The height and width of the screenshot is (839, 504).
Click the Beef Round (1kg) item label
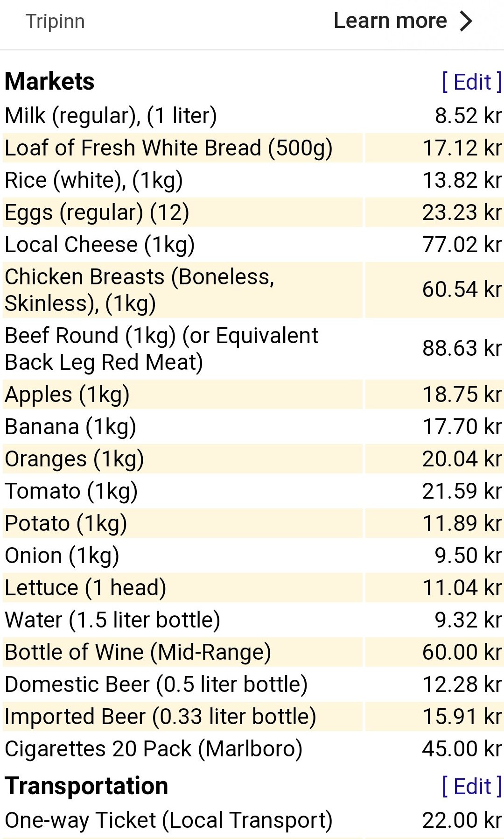coord(161,348)
